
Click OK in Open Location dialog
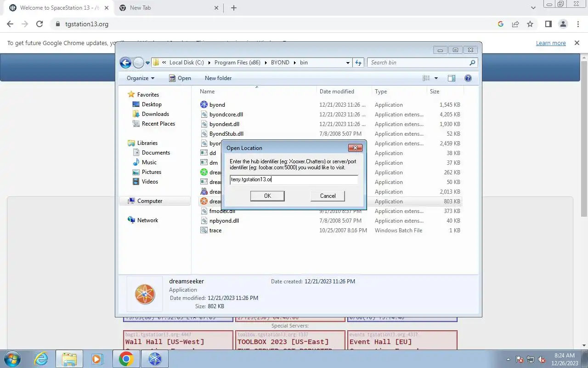pyautogui.click(x=267, y=196)
